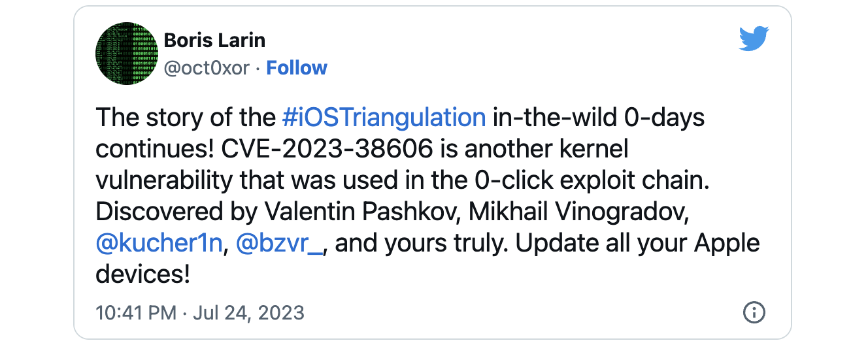Open the Boris Larin profile name
The image size is (868, 345).
click(214, 41)
